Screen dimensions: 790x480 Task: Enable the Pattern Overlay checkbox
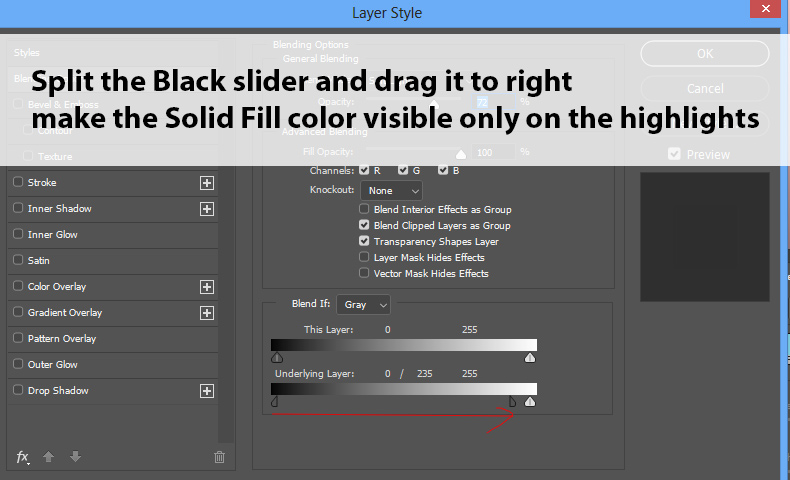pyautogui.click(x=18, y=338)
